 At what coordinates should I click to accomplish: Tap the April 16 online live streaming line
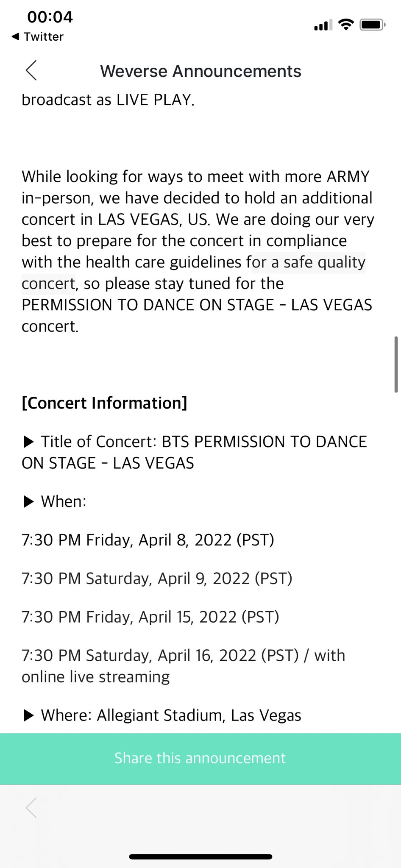tap(183, 666)
